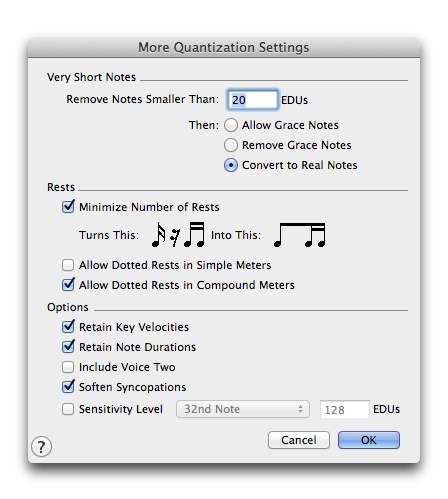Confirm settings with the OK button
Viewport: 448px width, 499px height.
point(369,440)
